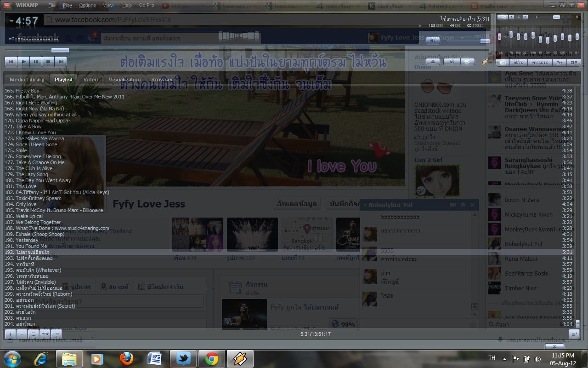Switch to Google Chrome on the taskbar
Image resolution: width=588 pixels, height=368 pixels.
212,359
